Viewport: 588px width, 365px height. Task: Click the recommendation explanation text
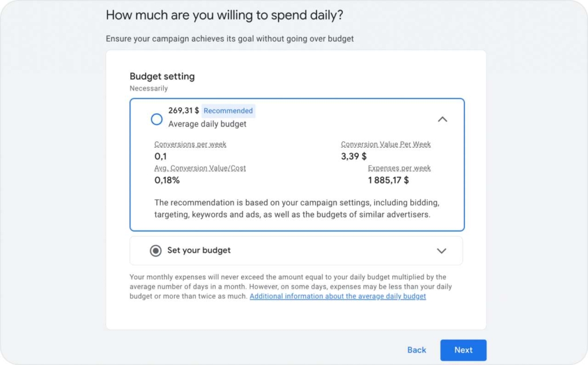coord(296,209)
